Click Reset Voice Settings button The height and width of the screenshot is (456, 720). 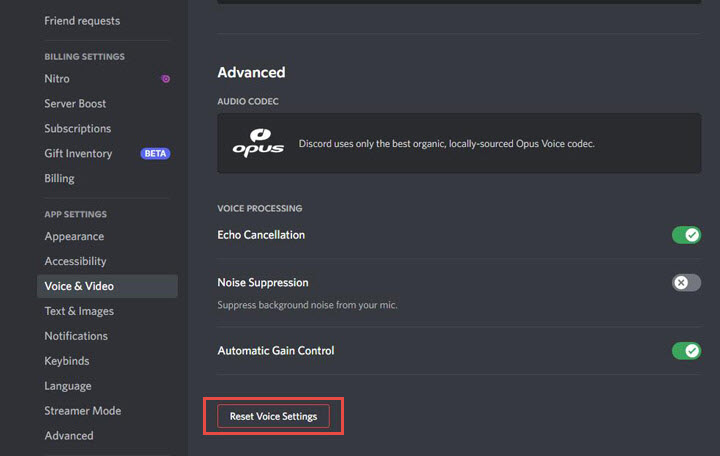tap(273, 416)
